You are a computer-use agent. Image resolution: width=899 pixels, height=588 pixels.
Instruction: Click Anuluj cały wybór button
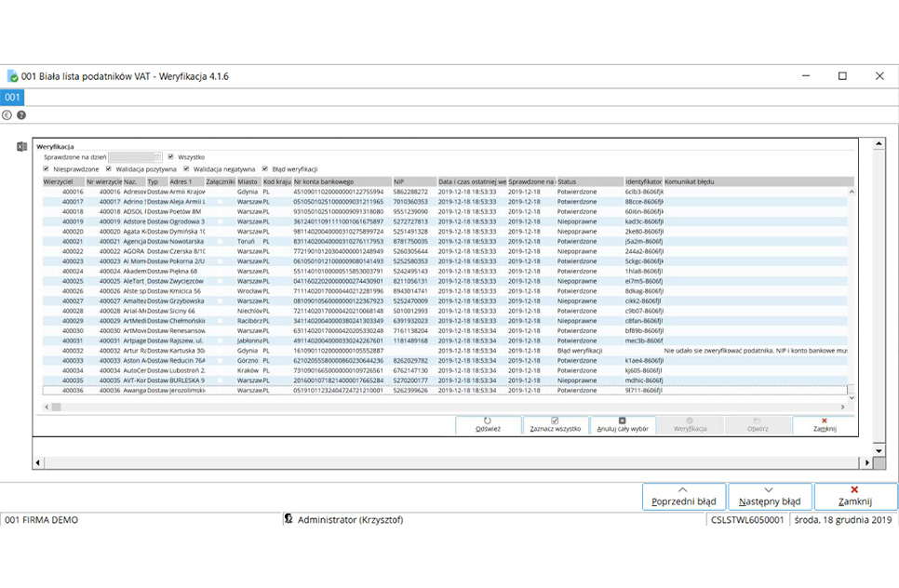point(623,425)
